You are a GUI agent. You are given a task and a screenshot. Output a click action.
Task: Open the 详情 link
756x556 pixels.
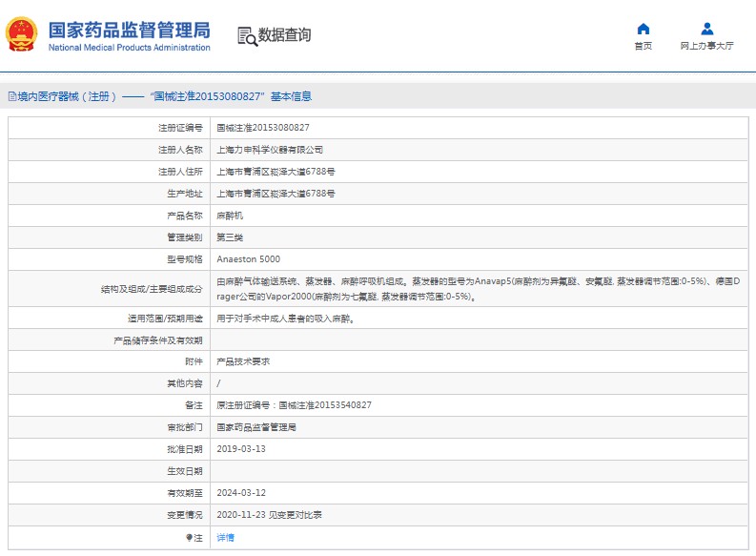pos(225,538)
